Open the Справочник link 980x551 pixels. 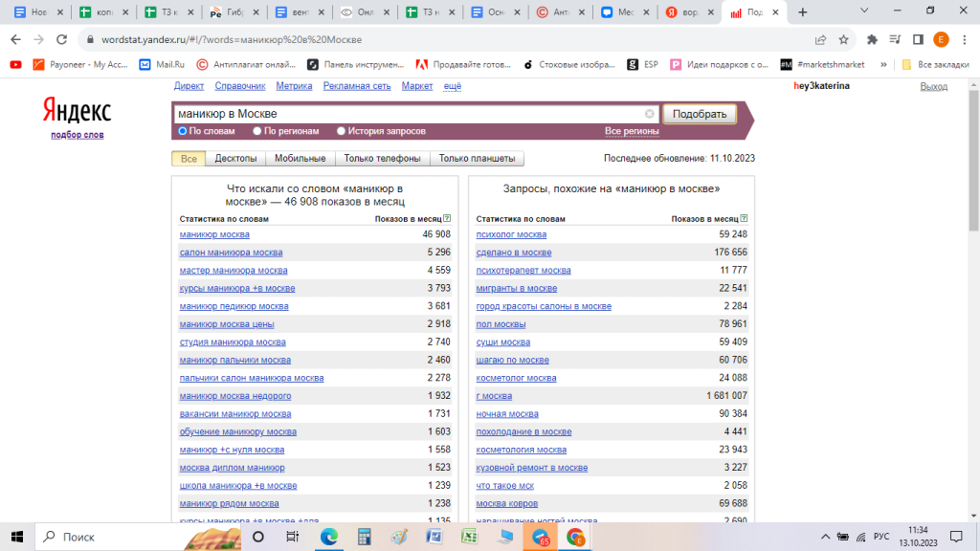240,86
